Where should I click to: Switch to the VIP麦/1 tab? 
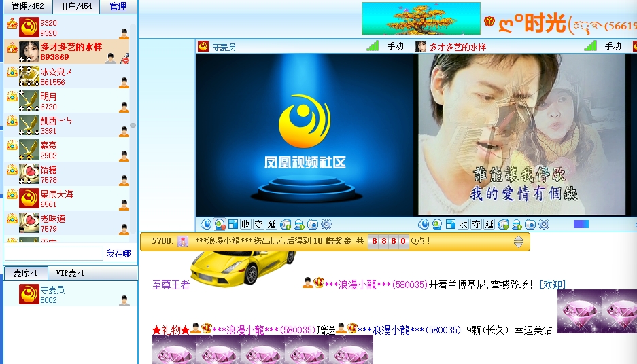pyautogui.click(x=70, y=273)
